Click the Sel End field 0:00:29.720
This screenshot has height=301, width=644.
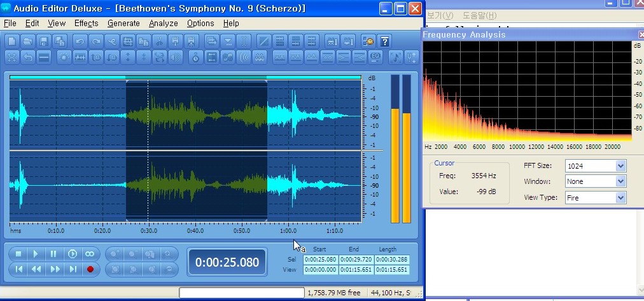point(356,260)
